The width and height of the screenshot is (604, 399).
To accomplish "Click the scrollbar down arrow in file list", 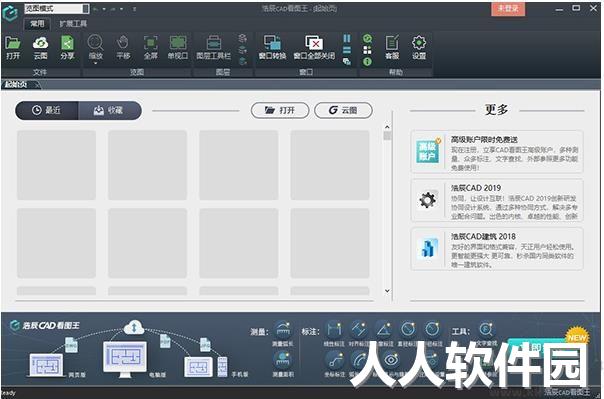I will pos(387,291).
